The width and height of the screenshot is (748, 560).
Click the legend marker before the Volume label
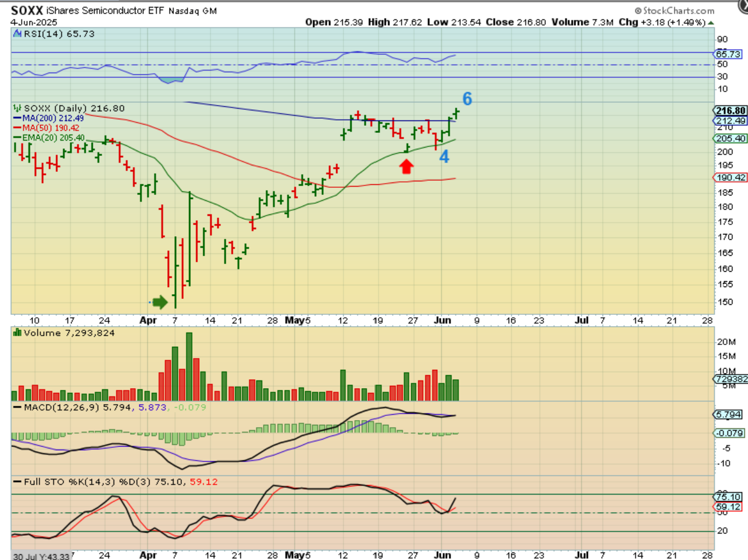(17, 333)
